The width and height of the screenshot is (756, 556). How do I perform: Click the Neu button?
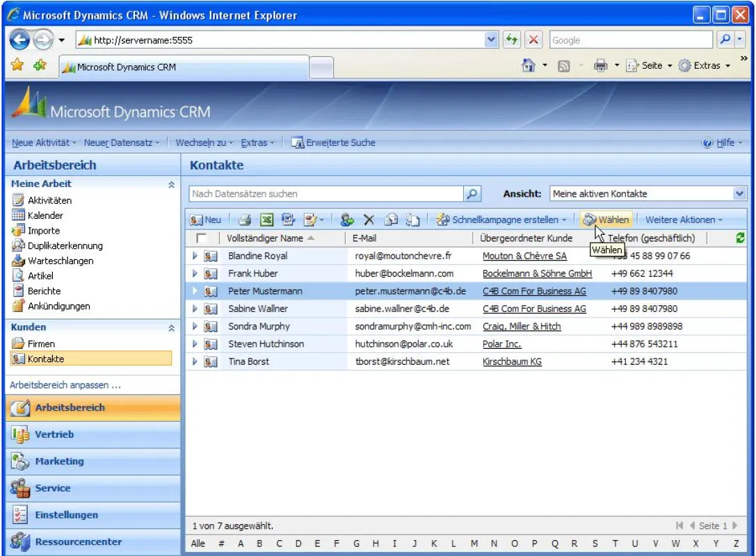(206, 220)
